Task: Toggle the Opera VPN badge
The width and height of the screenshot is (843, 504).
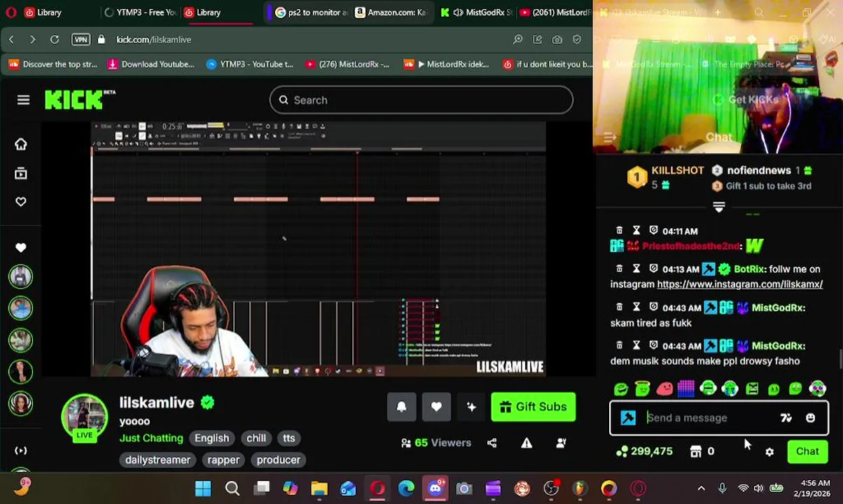Action: click(81, 40)
